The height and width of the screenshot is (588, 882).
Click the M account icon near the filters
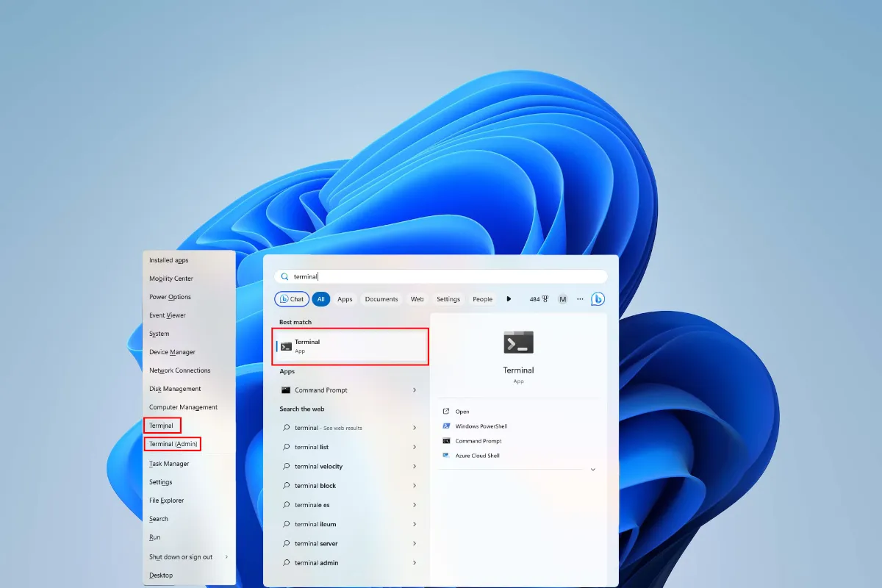(562, 299)
